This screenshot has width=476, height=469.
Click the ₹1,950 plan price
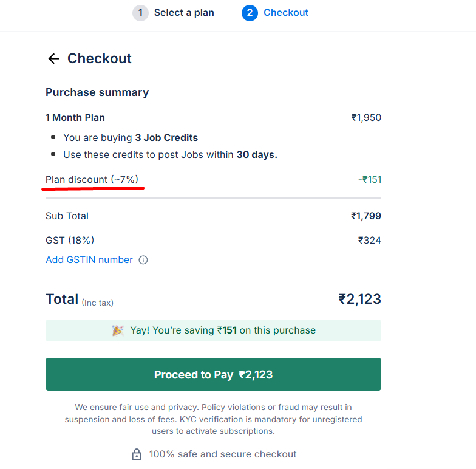[x=366, y=118]
